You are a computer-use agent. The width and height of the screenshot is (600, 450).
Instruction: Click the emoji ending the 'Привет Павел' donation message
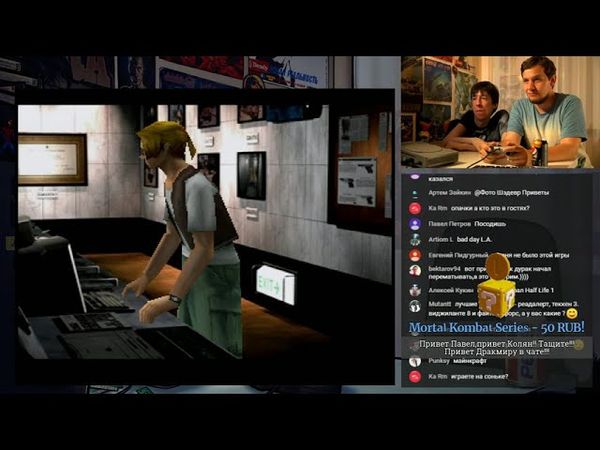(579, 344)
